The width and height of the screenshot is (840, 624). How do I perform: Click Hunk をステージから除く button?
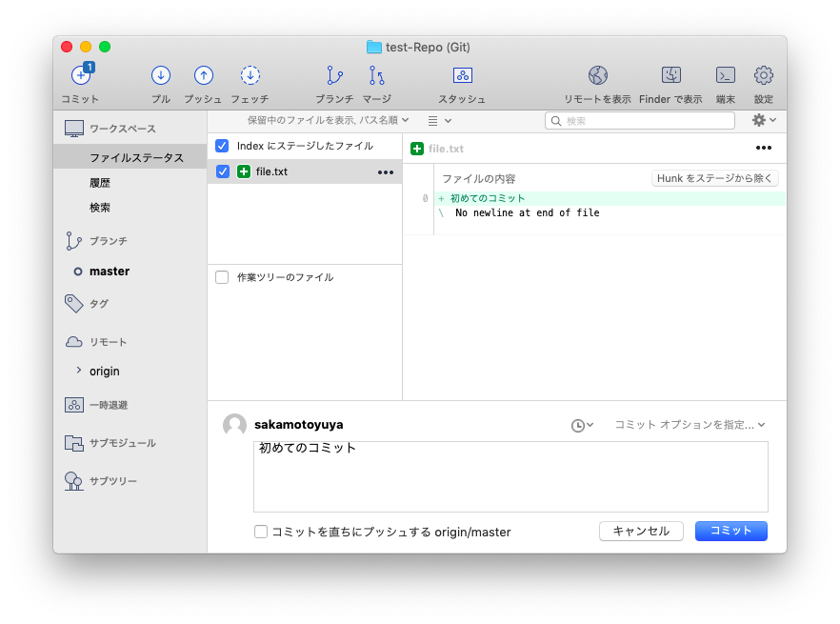pos(714,177)
